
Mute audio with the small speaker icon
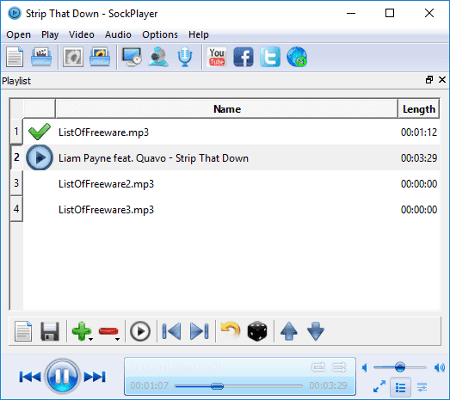365,368
